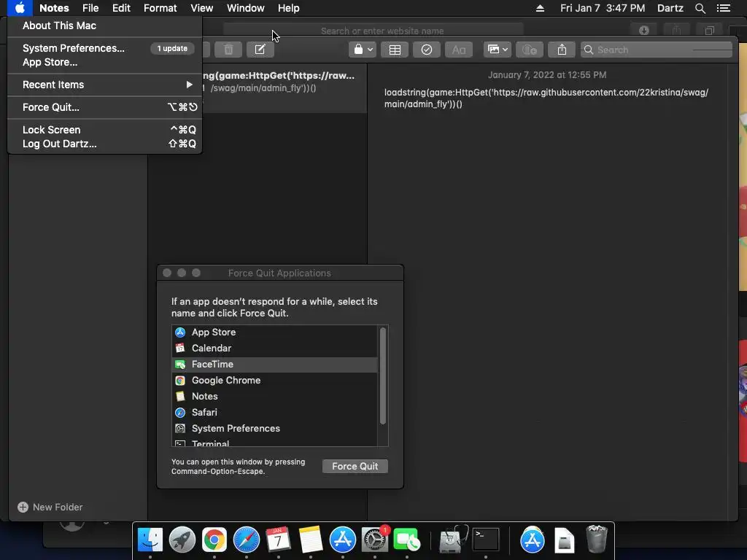Open the lock note dropdown
The image size is (747, 560).
[x=363, y=50]
